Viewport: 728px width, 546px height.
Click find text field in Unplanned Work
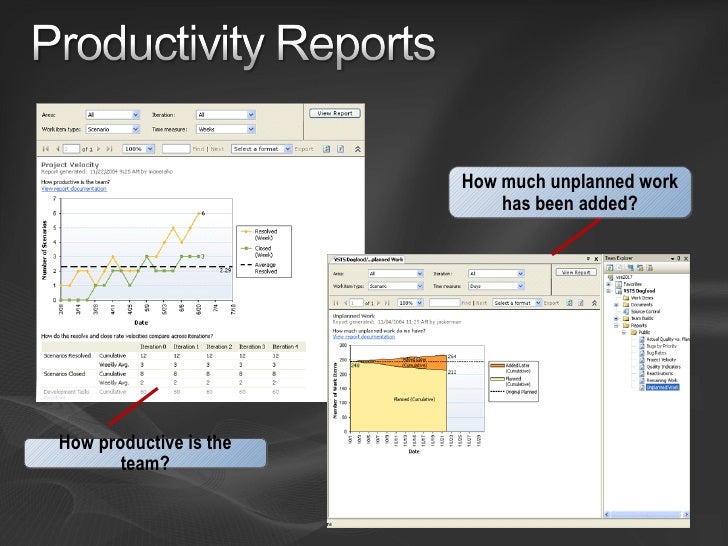444,303
